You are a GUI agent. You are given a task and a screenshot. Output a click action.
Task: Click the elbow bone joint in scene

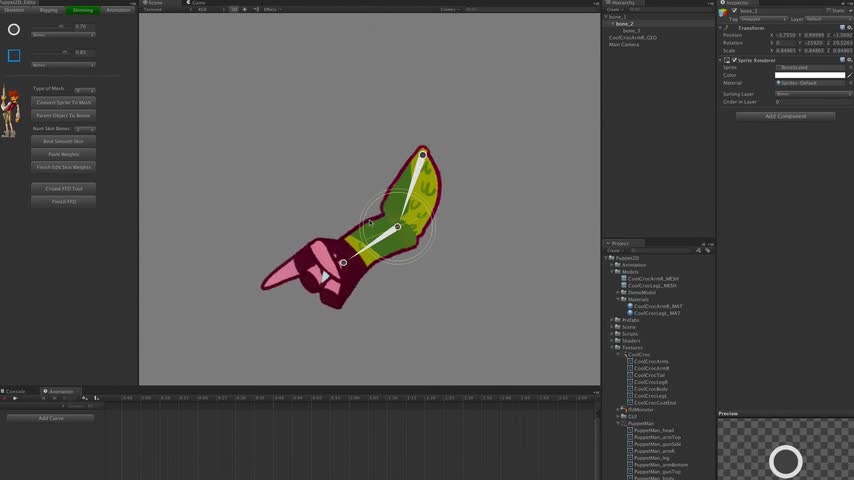click(398, 227)
